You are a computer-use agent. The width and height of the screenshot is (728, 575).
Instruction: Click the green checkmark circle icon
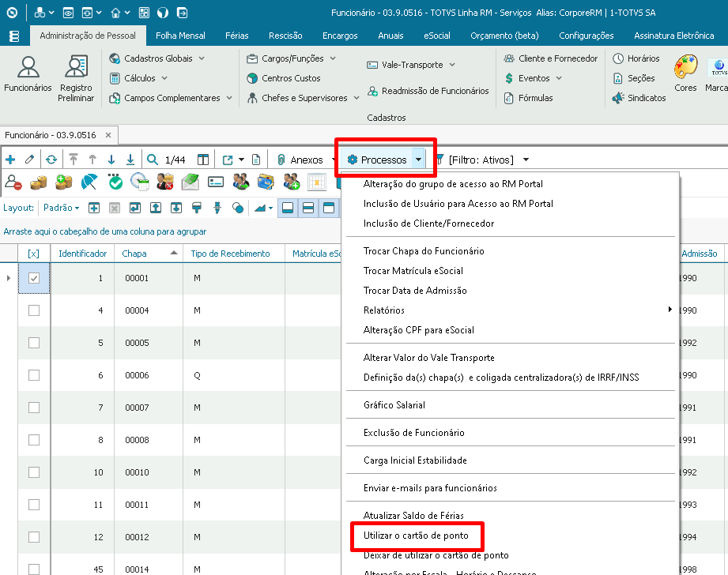[x=115, y=182]
